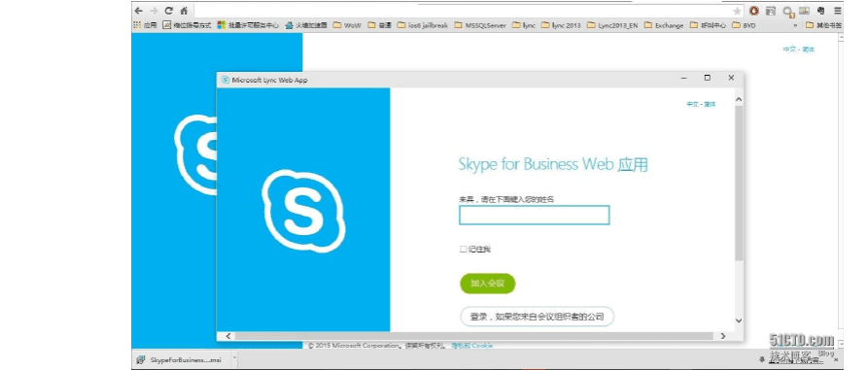Open the 其他书签 folder at bar's right end
This screenshot has width=868, height=370.
[824, 25]
